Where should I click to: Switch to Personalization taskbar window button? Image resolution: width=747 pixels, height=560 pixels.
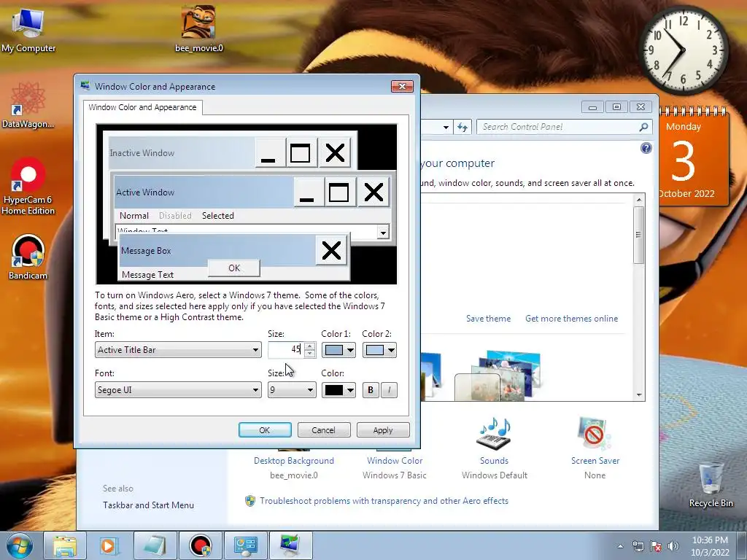click(x=290, y=545)
